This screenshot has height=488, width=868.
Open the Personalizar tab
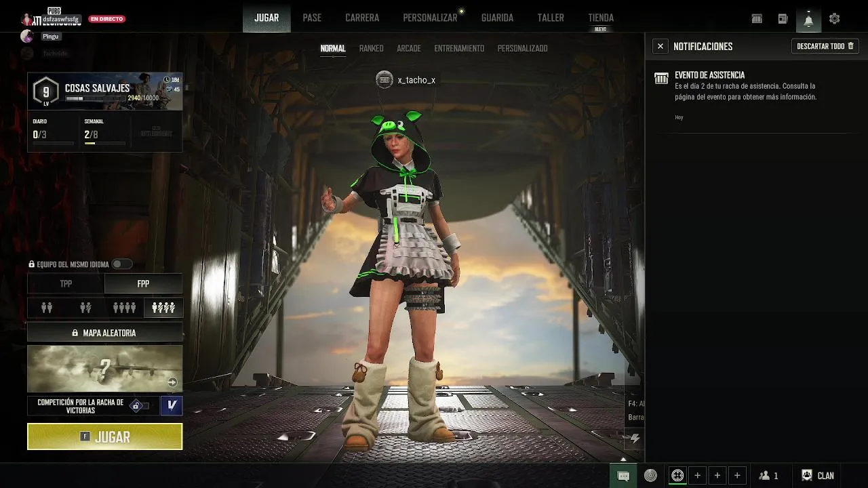tap(430, 18)
